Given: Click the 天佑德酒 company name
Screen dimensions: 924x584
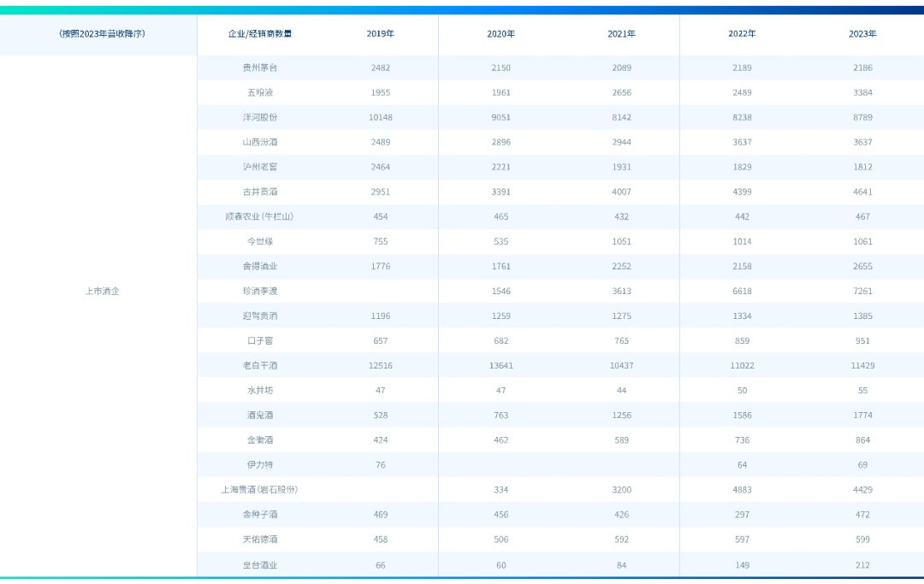Looking at the screenshot, I should click(260, 539).
